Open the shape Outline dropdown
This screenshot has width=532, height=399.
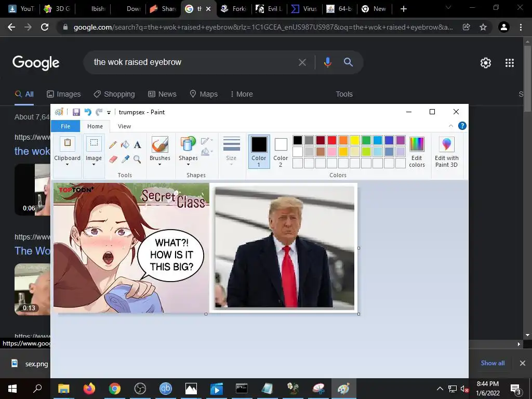(207, 141)
